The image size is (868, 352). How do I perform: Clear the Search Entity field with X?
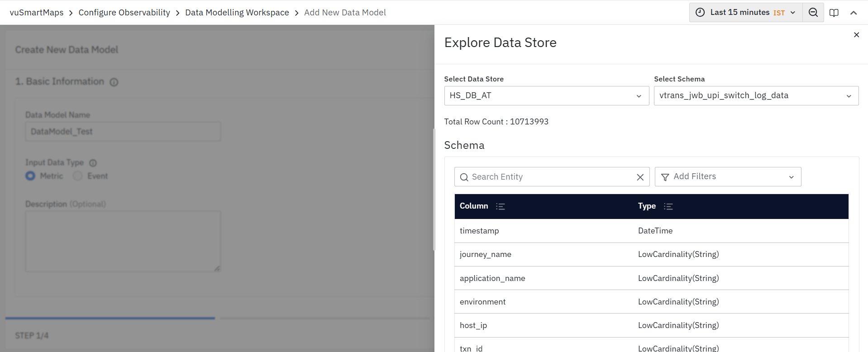pyautogui.click(x=640, y=177)
